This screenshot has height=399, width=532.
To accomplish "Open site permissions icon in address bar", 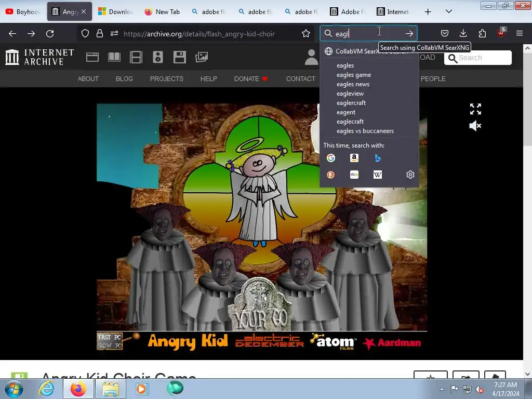I will 114,34.
